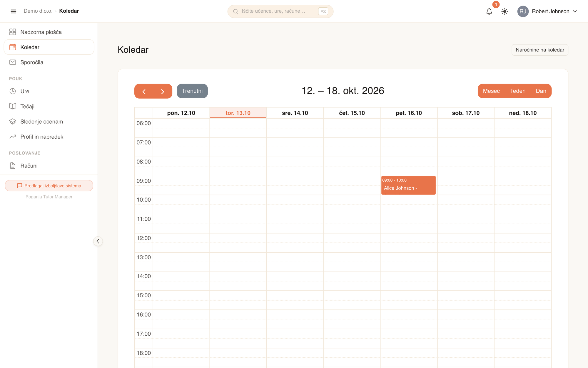Viewport: 588px width, 368px height.
Task: Focus the search input field
Action: (x=280, y=11)
